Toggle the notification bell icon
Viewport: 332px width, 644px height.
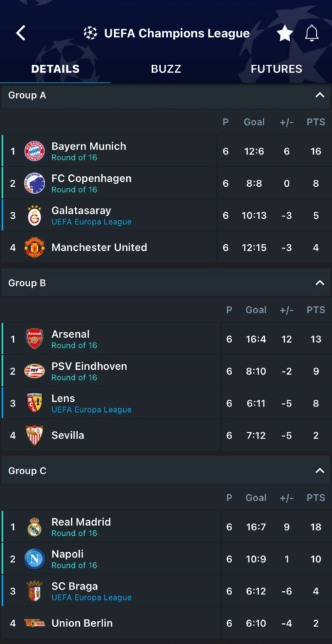point(312,33)
